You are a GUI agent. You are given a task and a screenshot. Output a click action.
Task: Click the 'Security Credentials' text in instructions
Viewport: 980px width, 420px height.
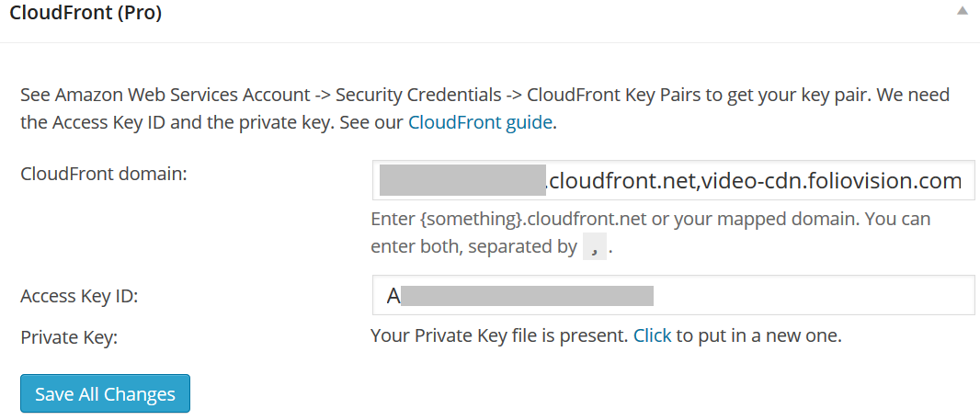[418, 95]
